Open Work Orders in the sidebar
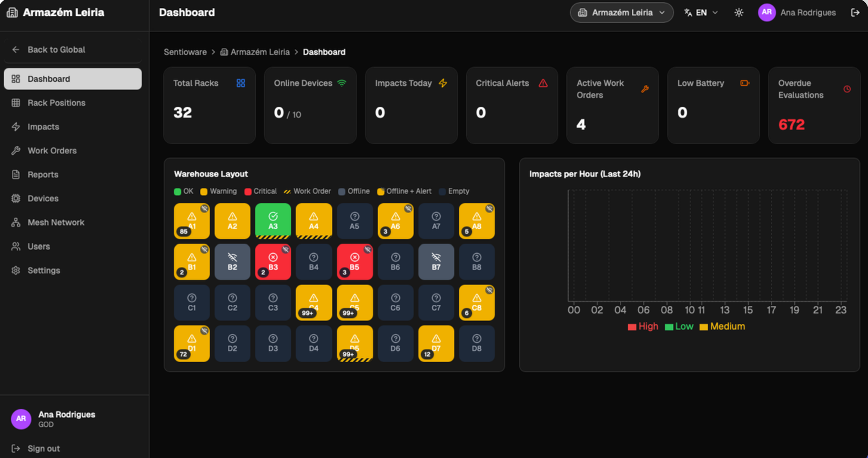Image resolution: width=868 pixels, height=458 pixels. [73, 151]
